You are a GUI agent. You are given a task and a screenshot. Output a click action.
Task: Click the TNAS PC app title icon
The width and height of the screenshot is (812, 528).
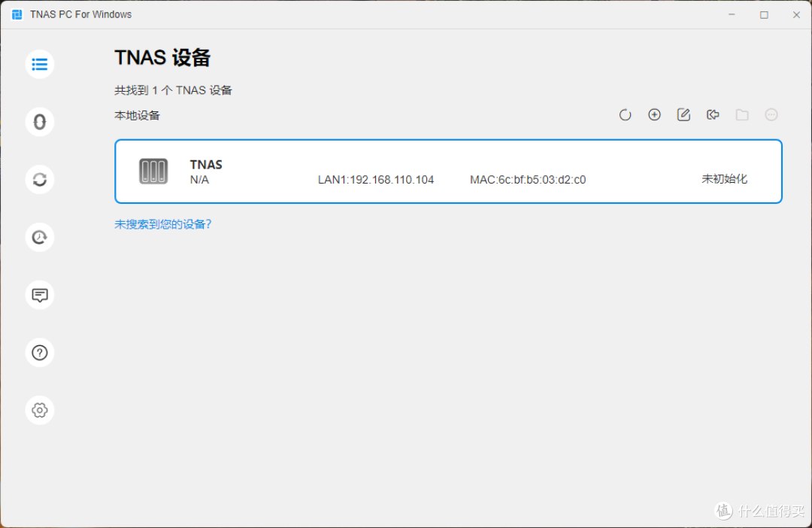click(17, 14)
